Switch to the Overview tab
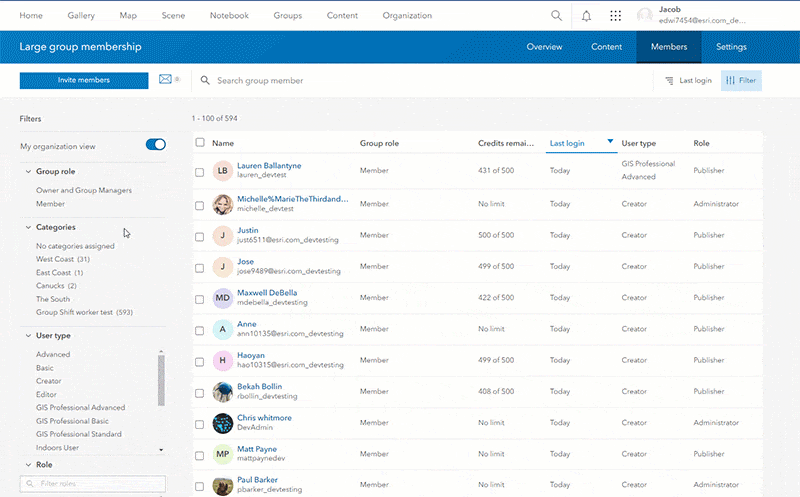The height and width of the screenshot is (497, 800). click(544, 47)
